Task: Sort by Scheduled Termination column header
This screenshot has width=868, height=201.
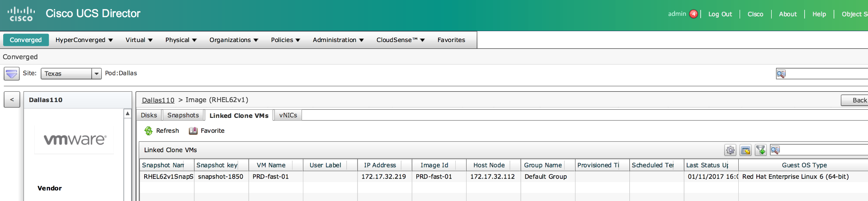Action: pos(656,165)
